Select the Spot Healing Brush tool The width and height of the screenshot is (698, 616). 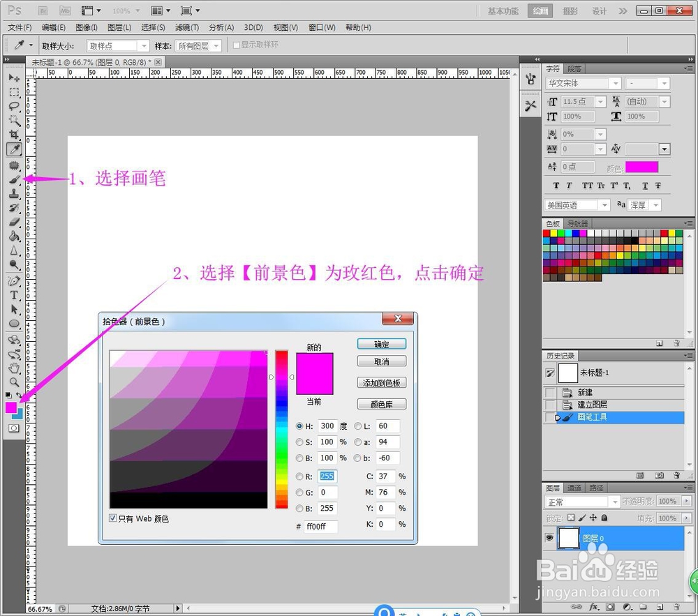coord(14,165)
